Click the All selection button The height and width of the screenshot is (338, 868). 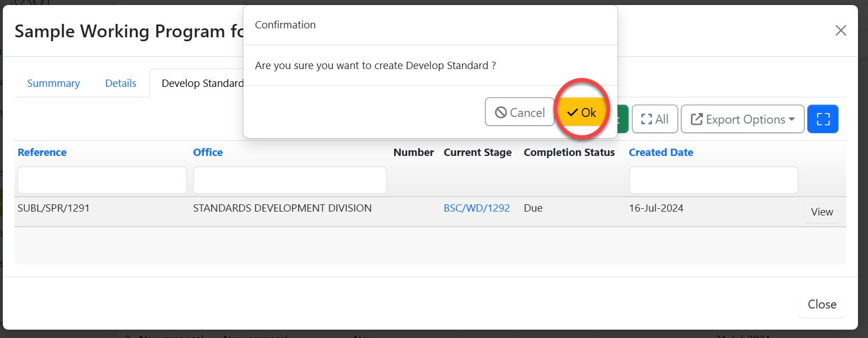655,119
